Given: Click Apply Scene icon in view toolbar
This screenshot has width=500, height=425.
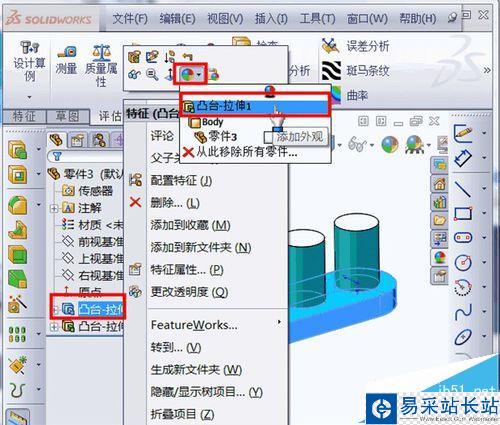Looking at the screenshot, I should pos(414,145).
